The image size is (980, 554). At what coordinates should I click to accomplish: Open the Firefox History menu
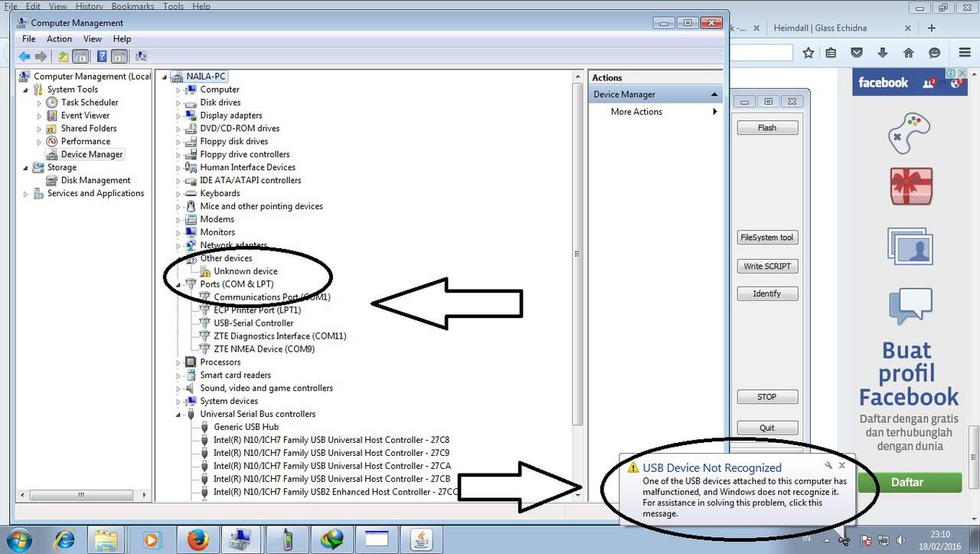[x=90, y=6]
